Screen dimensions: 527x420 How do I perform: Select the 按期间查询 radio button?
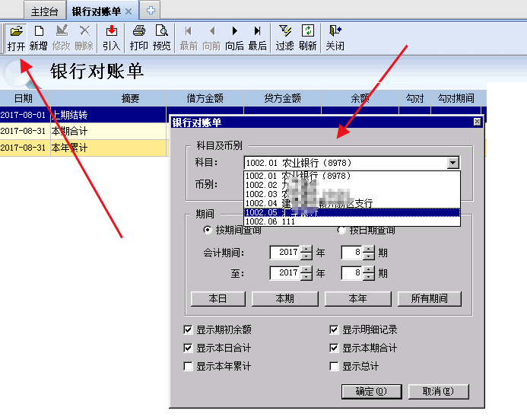208,231
